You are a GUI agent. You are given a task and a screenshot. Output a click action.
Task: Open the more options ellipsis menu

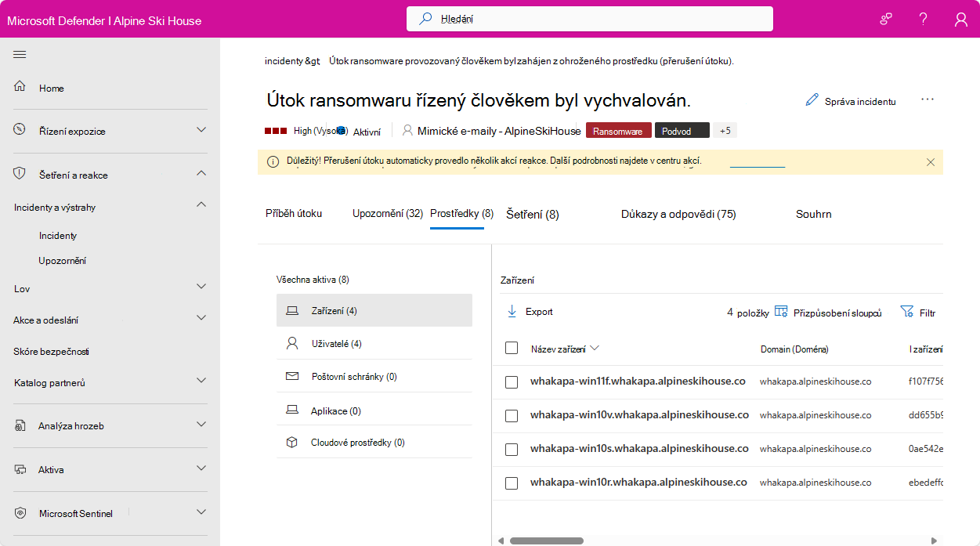click(x=928, y=99)
